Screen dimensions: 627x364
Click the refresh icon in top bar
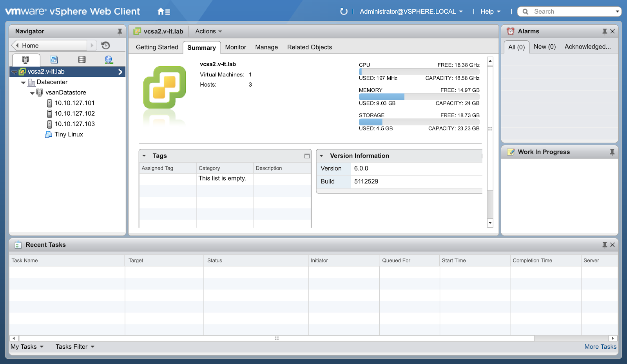tap(344, 11)
